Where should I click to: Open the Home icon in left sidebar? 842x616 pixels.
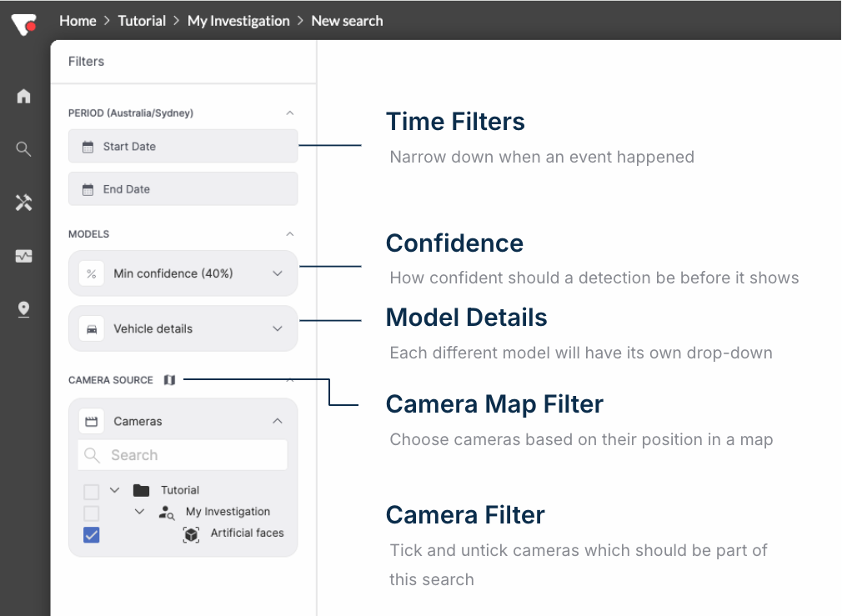pyautogui.click(x=23, y=96)
